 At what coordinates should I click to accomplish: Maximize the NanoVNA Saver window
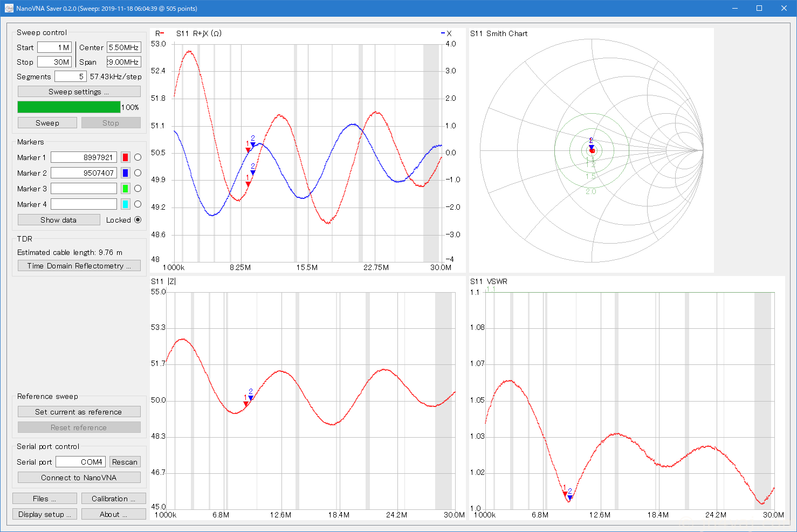pyautogui.click(x=759, y=8)
